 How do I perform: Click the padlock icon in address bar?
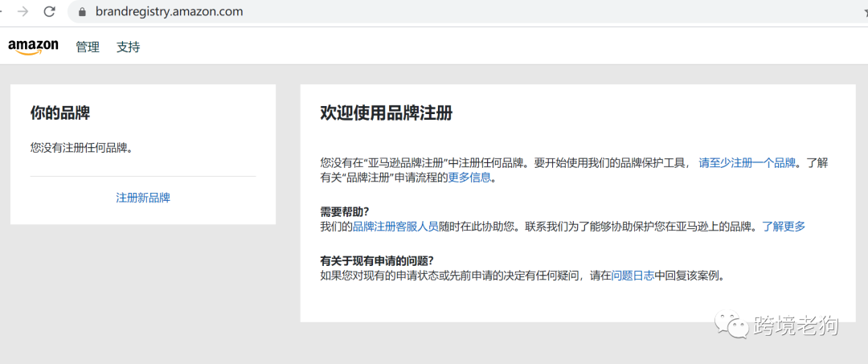(83, 11)
